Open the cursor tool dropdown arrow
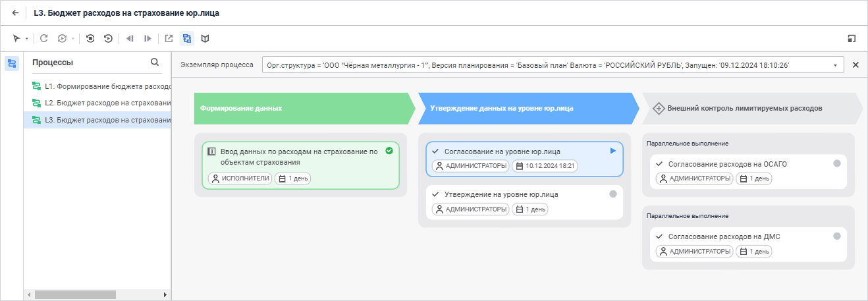This screenshot has width=868, height=301. point(27,39)
